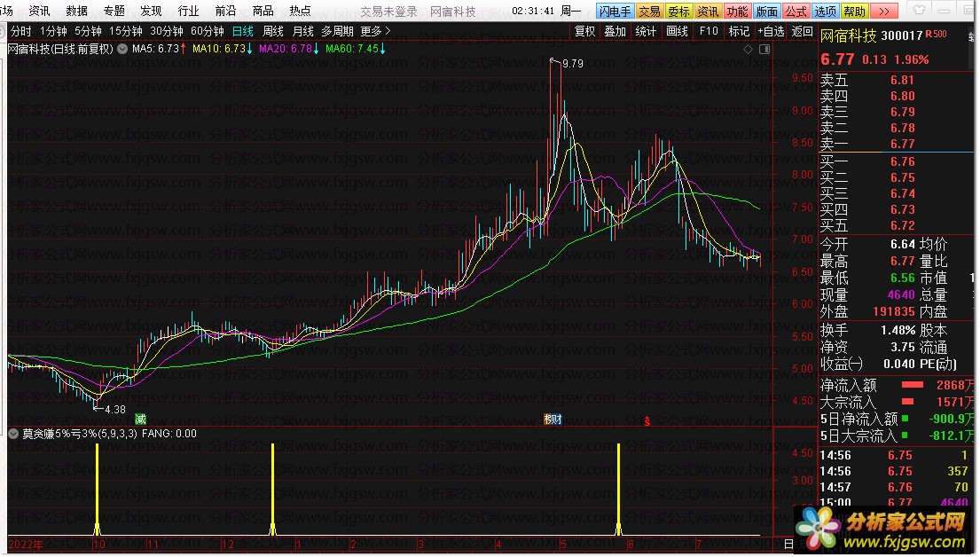980x557 pixels.
Task: Switch to 月线 monthly period
Action: 302,31
